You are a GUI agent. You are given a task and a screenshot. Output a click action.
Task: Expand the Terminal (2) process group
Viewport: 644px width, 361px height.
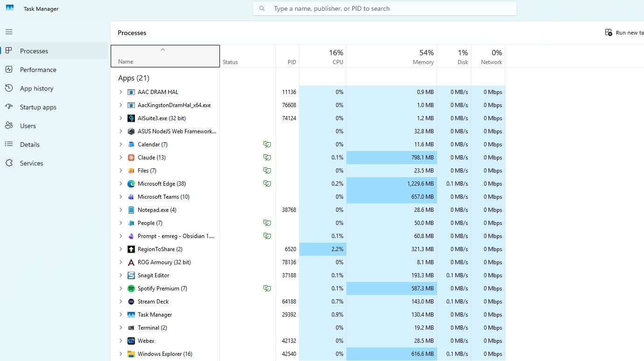(120, 328)
